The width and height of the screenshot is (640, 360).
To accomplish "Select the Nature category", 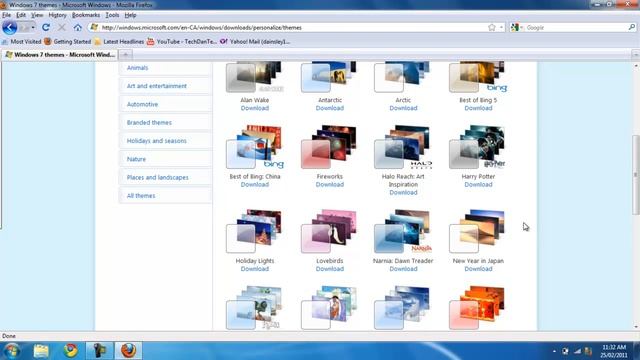I will (136, 159).
